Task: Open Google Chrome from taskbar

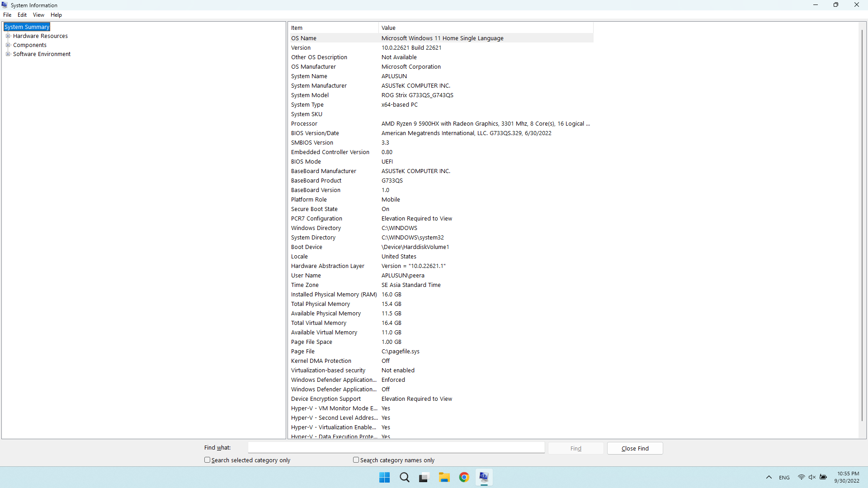Action: (x=464, y=477)
